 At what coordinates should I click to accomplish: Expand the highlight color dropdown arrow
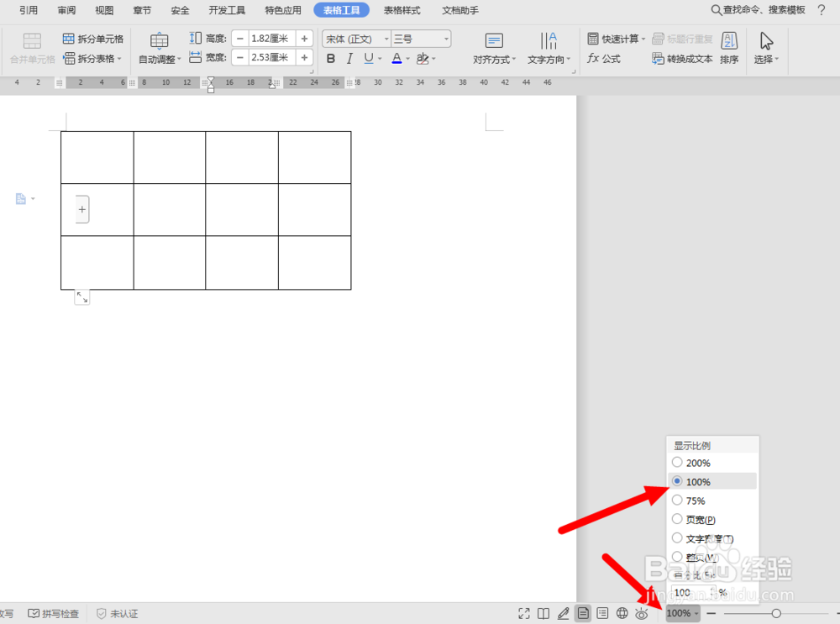click(x=433, y=59)
